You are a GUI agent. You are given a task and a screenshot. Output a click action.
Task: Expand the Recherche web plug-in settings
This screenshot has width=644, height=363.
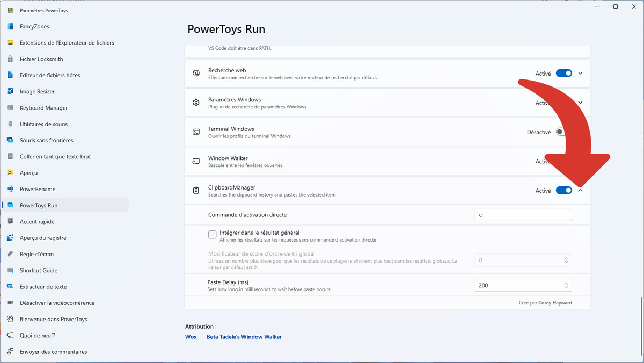click(x=580, y=74)
